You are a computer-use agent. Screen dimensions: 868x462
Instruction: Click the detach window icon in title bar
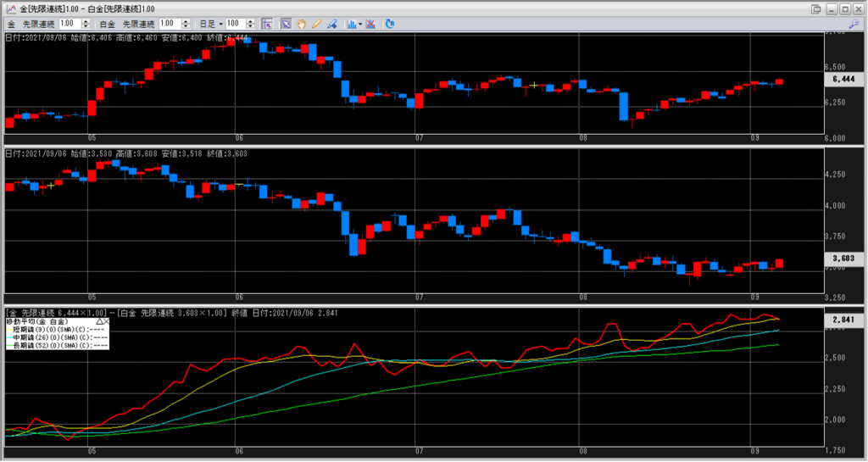click(815, 8)
